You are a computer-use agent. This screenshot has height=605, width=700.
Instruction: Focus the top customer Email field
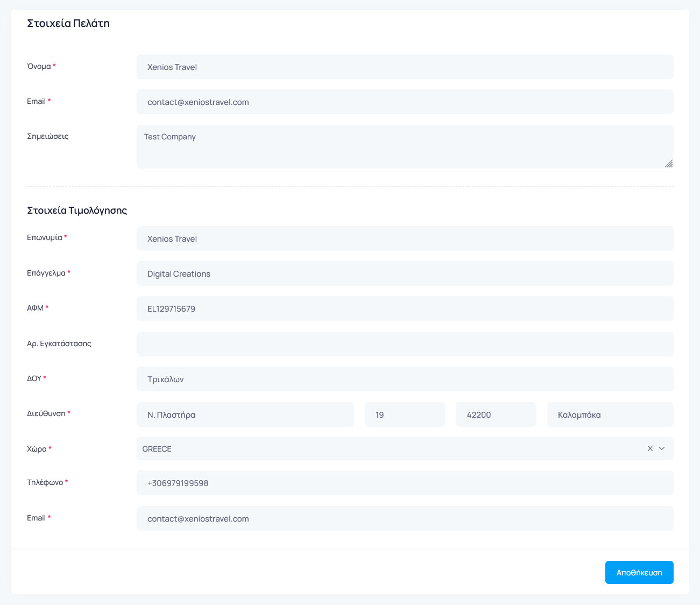coord(405,102)
